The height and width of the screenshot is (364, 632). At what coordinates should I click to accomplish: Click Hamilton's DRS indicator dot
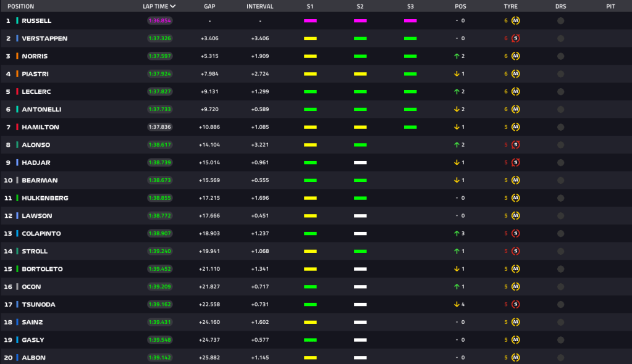(x=561, y=127)
